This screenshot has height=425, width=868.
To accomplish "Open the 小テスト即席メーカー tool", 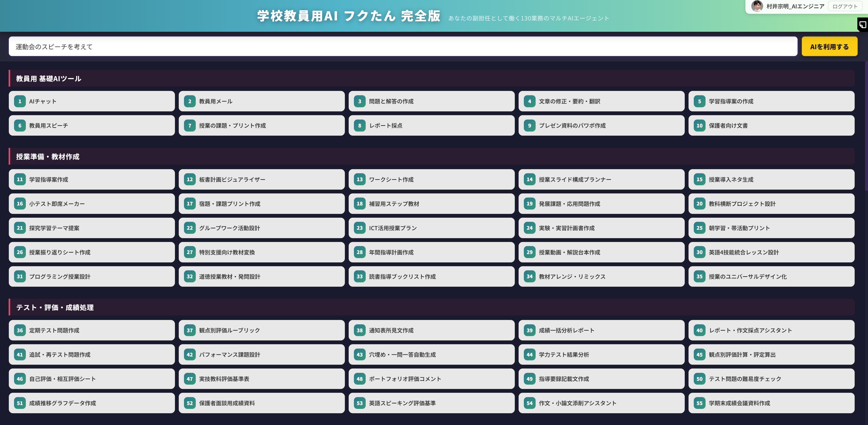I will pos(91,204).
